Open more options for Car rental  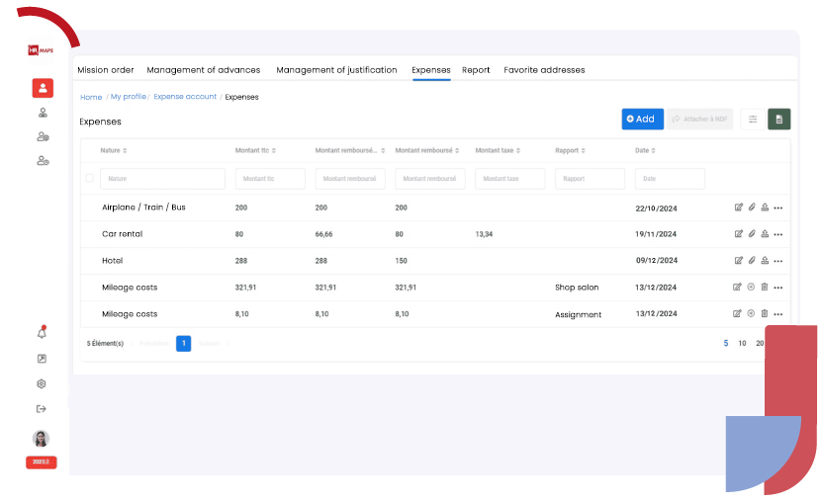[778, 234]
